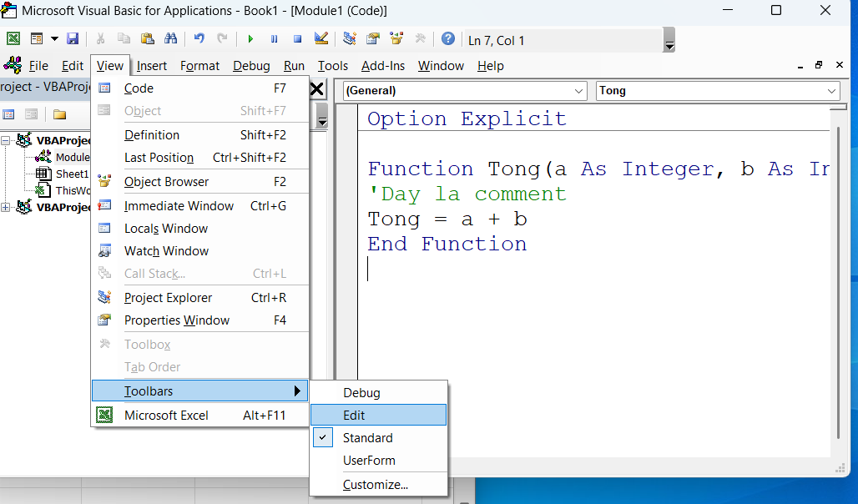The image size is (858, 504).
Task: Click the Find binoculars icon
Action: click(171, 39)
